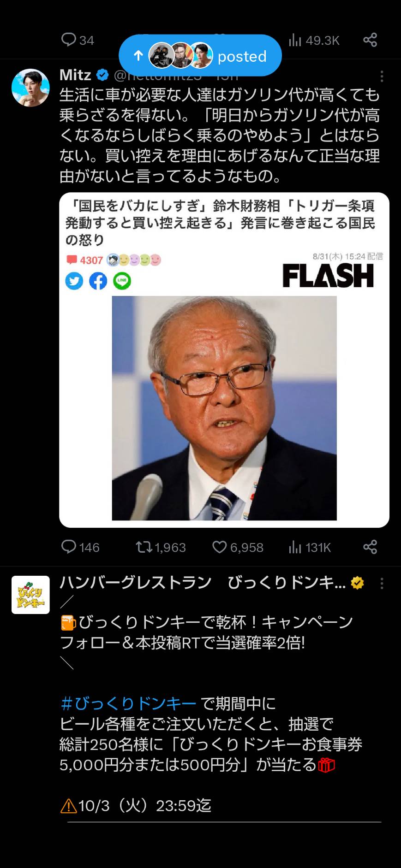
Task: Open the FLASH article image of the finance minister
Action: (224, 407)
